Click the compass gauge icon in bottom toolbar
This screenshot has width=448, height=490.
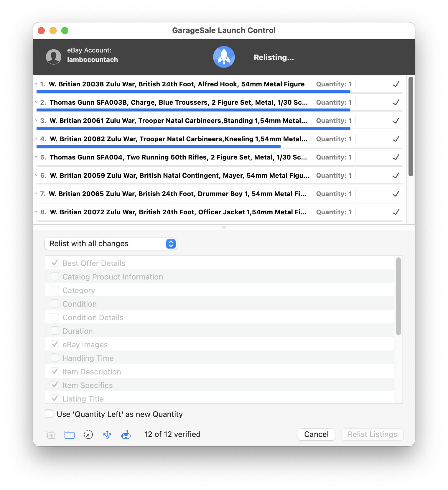[x=88, y=435]
